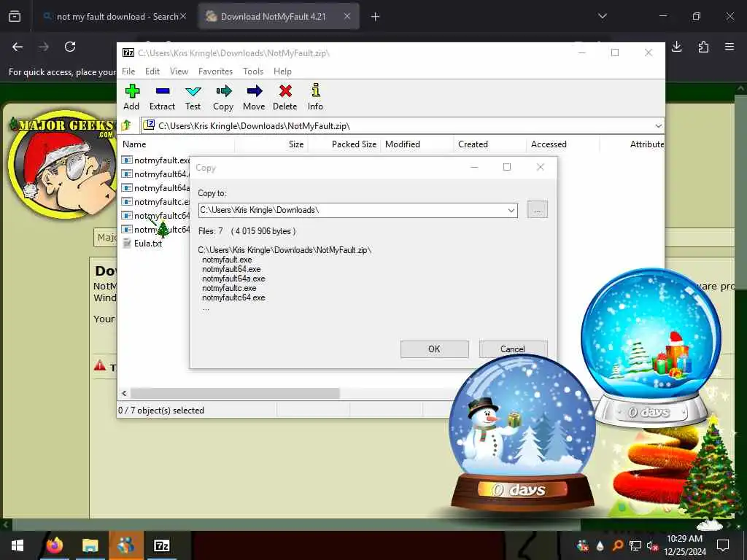The height and width of the screenshot is (560, 747).
Task: Sort by the Accessed column header
Action: pos(562,144)
